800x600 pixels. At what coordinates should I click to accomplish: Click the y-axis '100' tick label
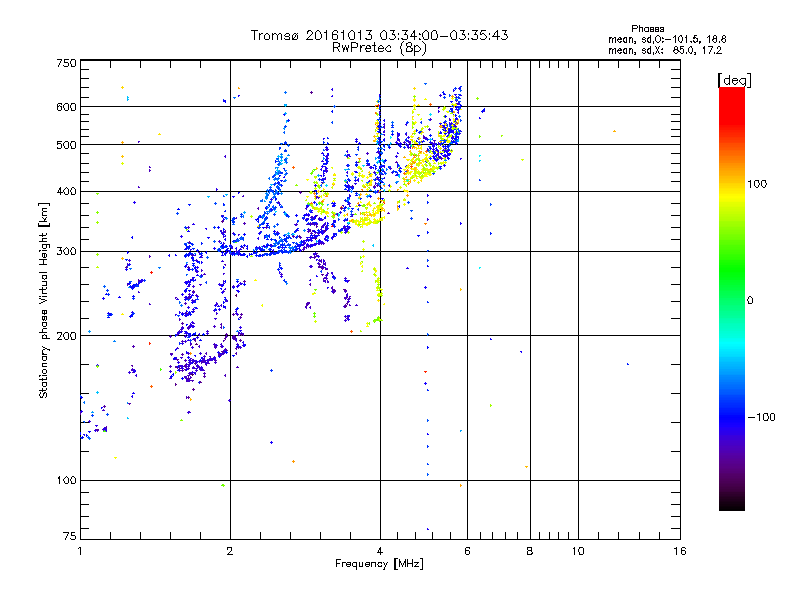67,481
